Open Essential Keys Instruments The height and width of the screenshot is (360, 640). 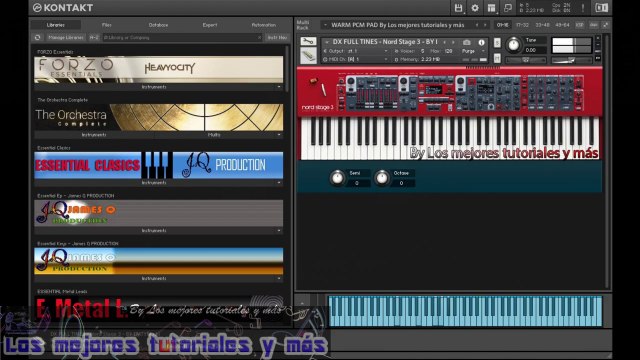pos(154,278)
